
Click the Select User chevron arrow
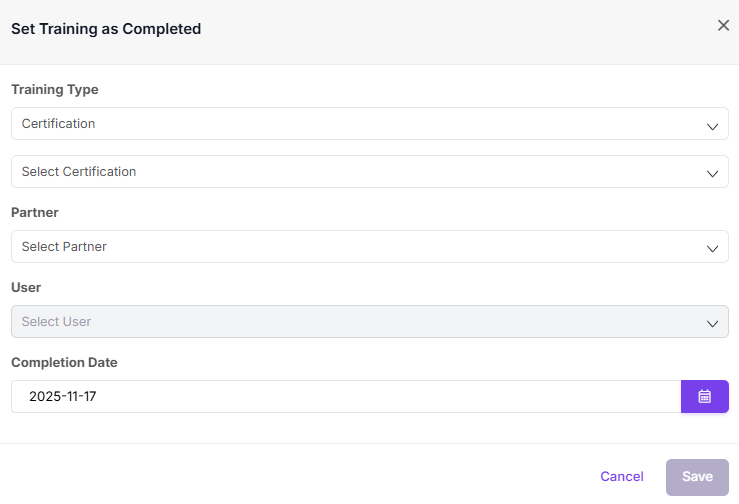click(712, 323)
